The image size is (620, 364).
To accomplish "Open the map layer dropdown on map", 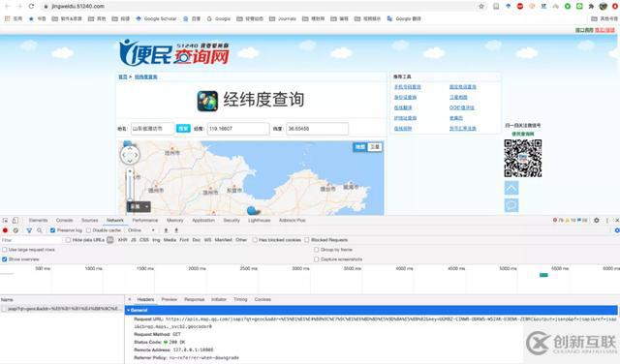I will (139, 206).
